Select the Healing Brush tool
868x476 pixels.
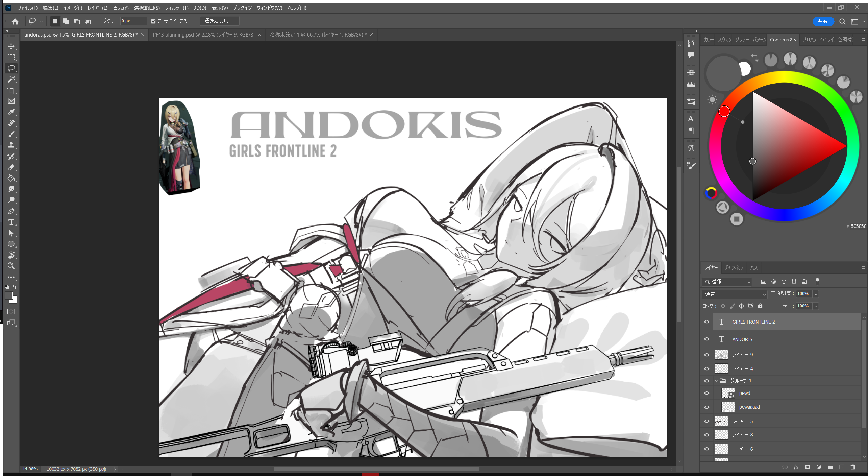pyautogui.click(x=11, y=123)
